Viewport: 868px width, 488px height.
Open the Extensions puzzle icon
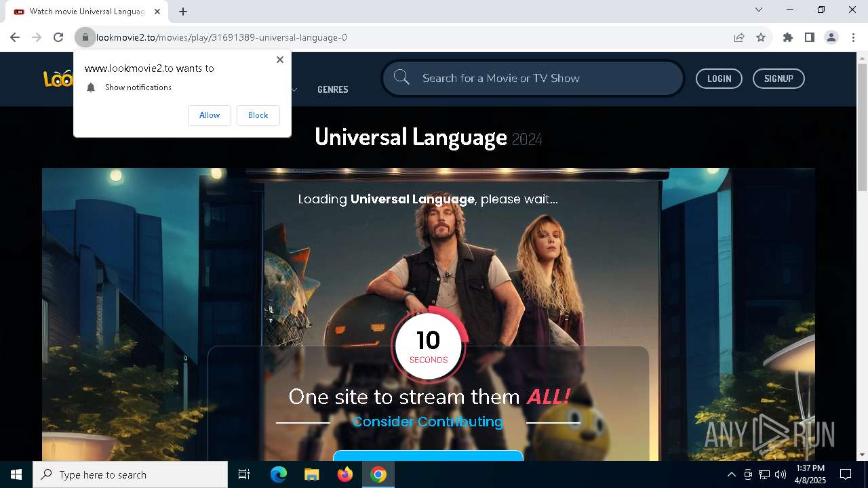point(788,37)
